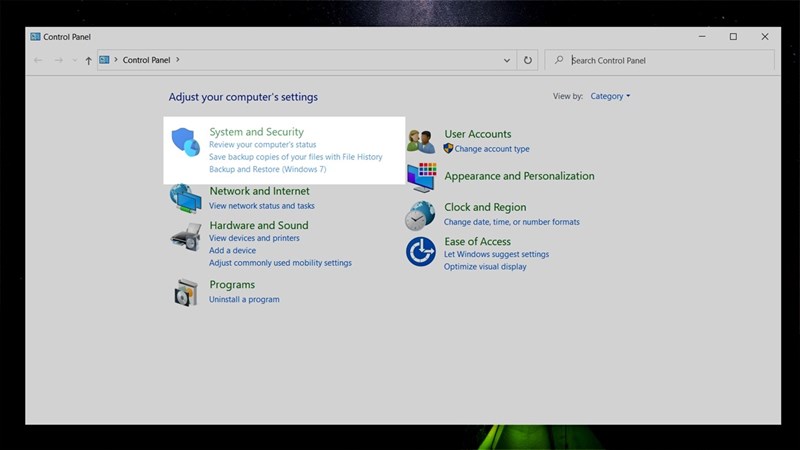This screenshot has width=800, height=450.
Task: Select Optimize visual display link
Action: pyautogui.click(x=485, y=266)
